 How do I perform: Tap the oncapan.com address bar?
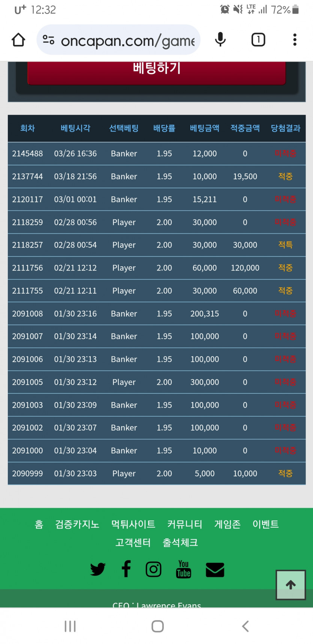[118, 40]
